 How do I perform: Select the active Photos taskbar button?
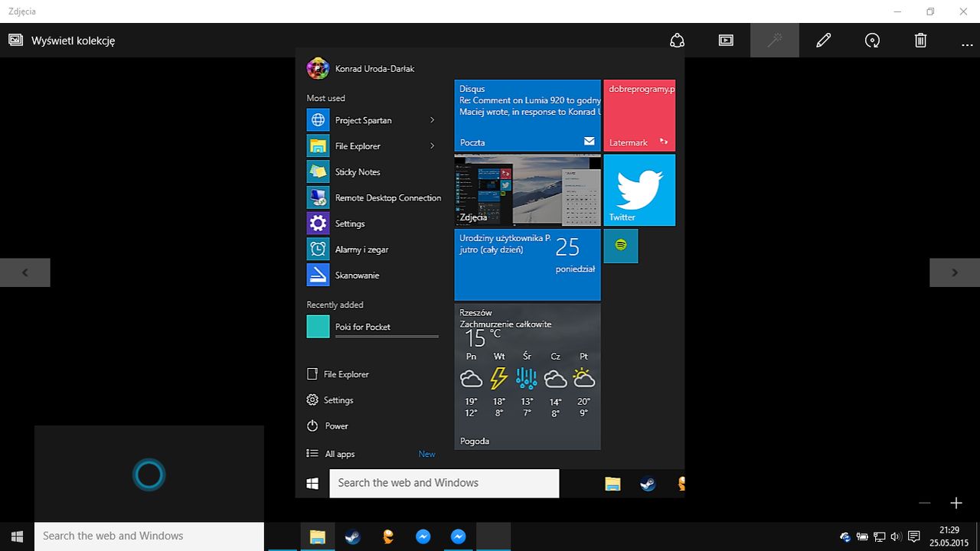click(494, 536)
